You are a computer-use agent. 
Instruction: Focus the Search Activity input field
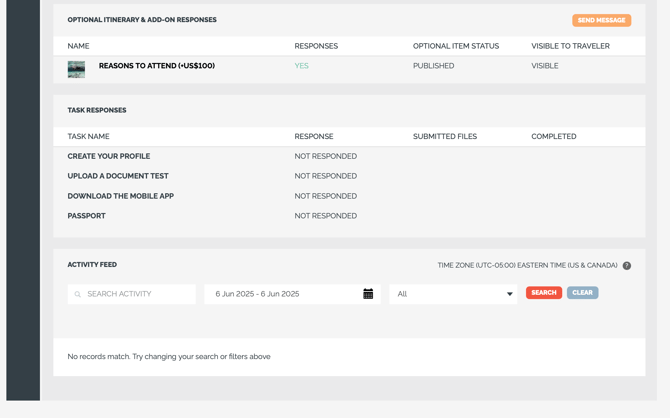pos(132,294)
